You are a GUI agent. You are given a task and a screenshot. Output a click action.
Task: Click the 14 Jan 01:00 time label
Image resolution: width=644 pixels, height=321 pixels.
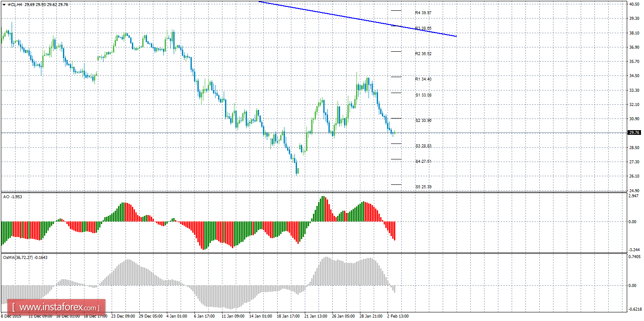coord(262,316)
